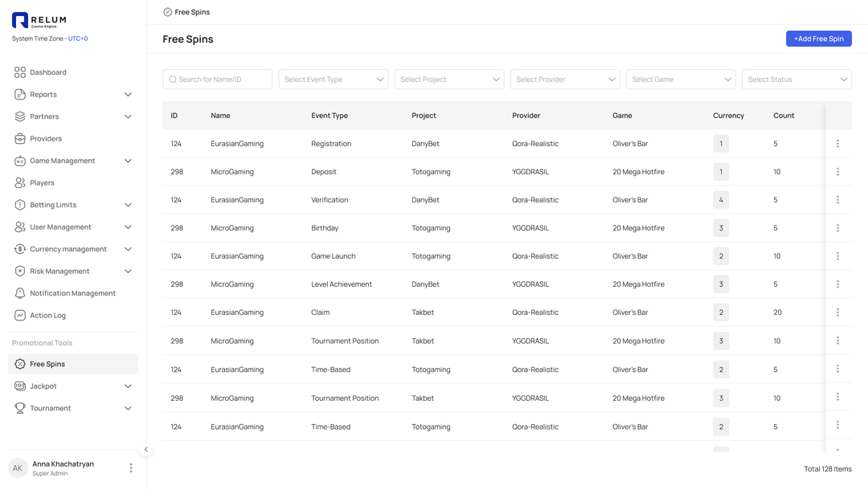Expand the User Management chevron
The image size is (868, 490).
point(128,227)
